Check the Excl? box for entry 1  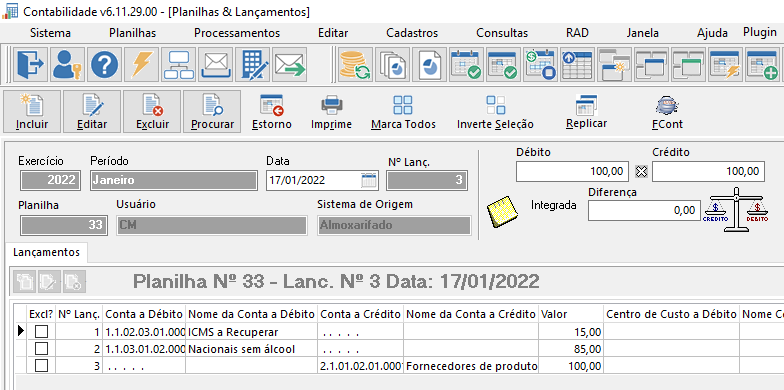pos(41,332)
